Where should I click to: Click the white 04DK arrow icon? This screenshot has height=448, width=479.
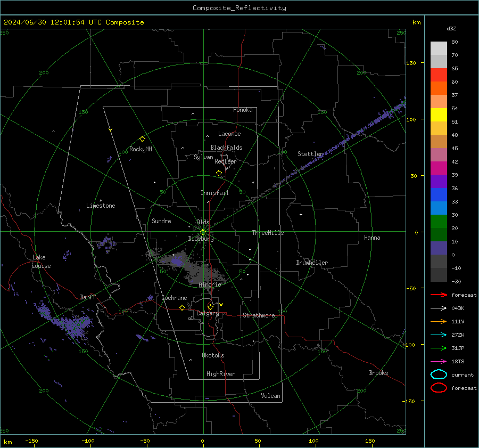(439, 308)
